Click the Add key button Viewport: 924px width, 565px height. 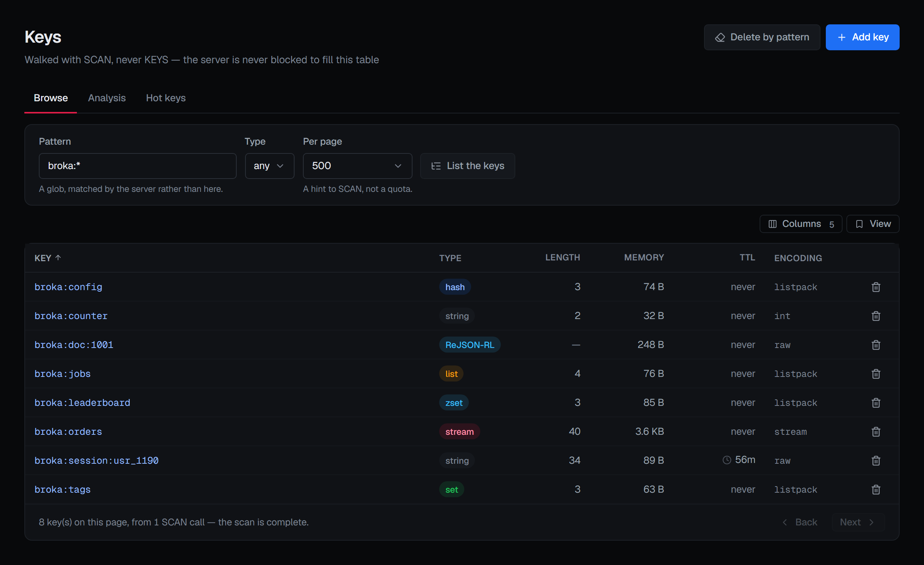pos(862,37)
